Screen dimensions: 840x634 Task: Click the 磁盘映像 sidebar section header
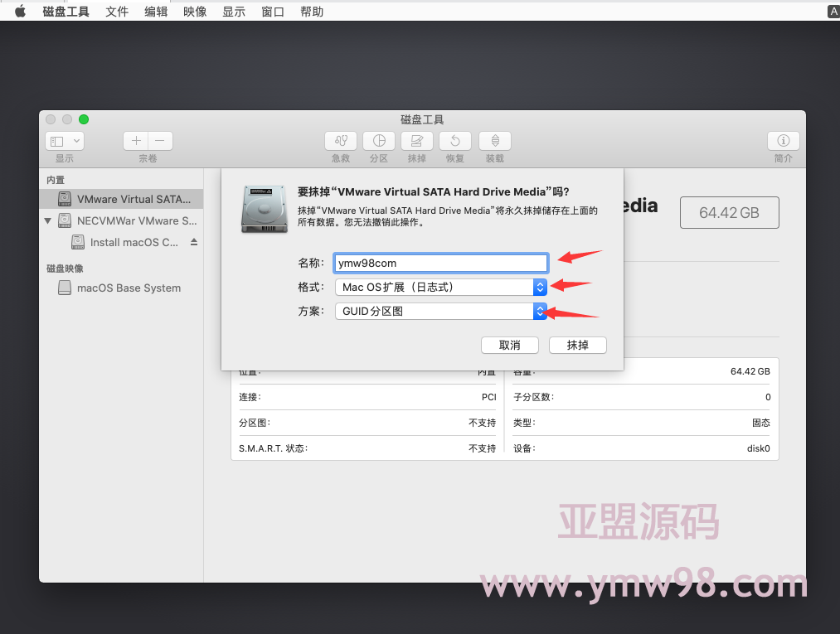click(65, 269)
